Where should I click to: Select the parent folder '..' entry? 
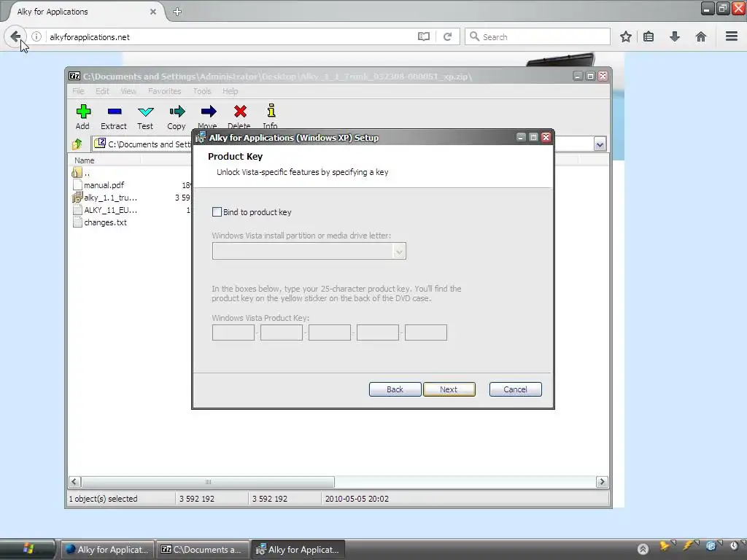click(81, 173)
